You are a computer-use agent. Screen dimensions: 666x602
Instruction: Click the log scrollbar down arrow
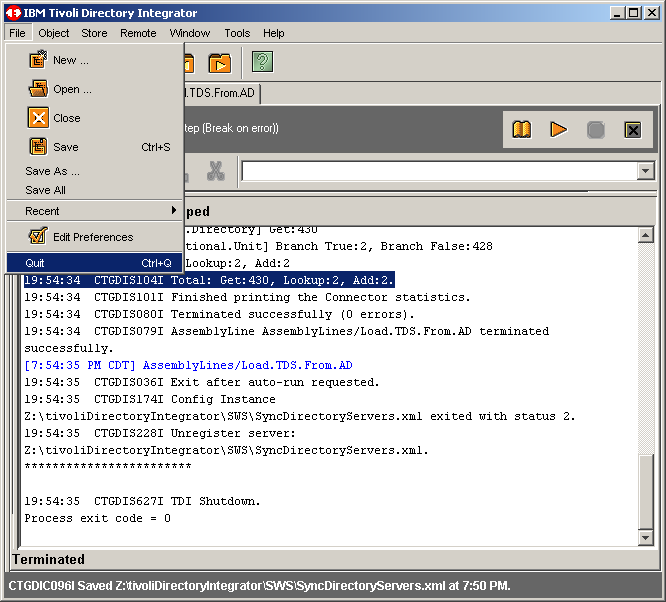(645, 538)
